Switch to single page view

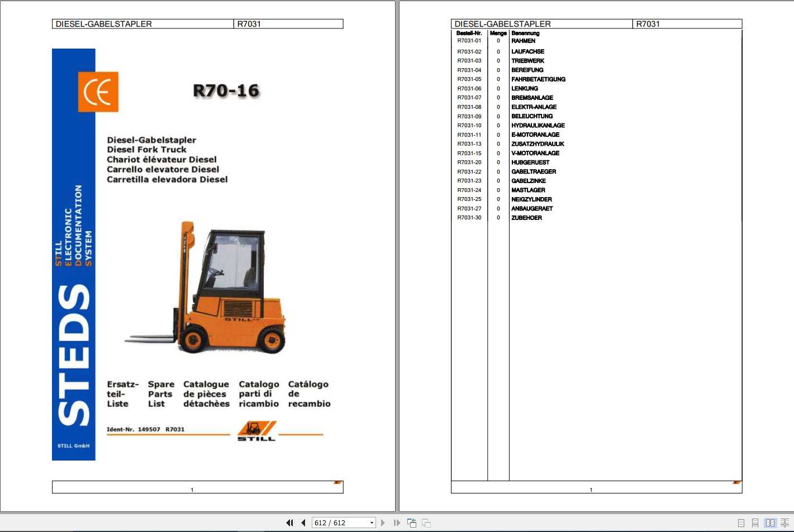(x=741, y=523)
